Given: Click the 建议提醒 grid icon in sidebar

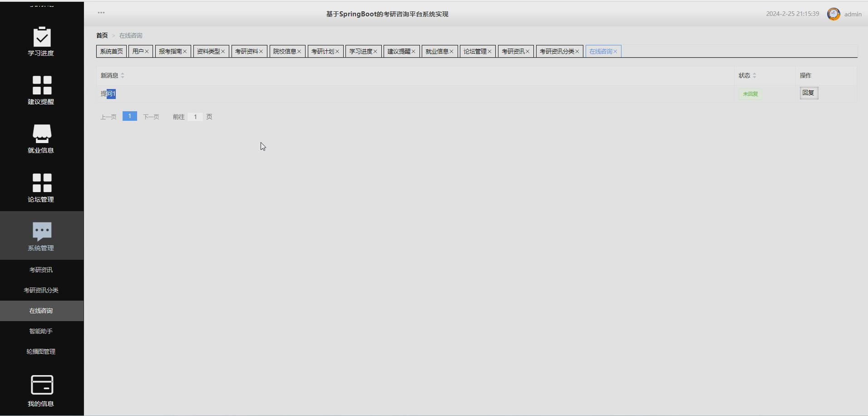Looking at the screenshot, I should (42, 85).
